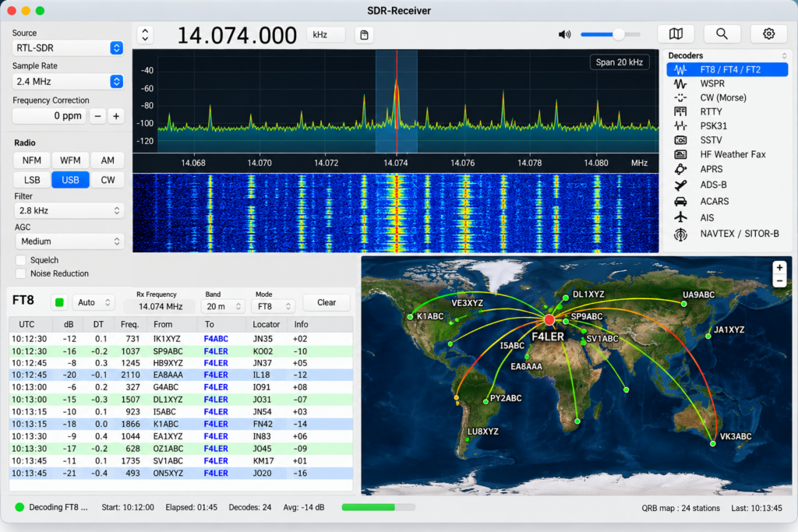Click the Span 20 kHz button
Viewport: 798px width, 532px height.
pos(619,62)
